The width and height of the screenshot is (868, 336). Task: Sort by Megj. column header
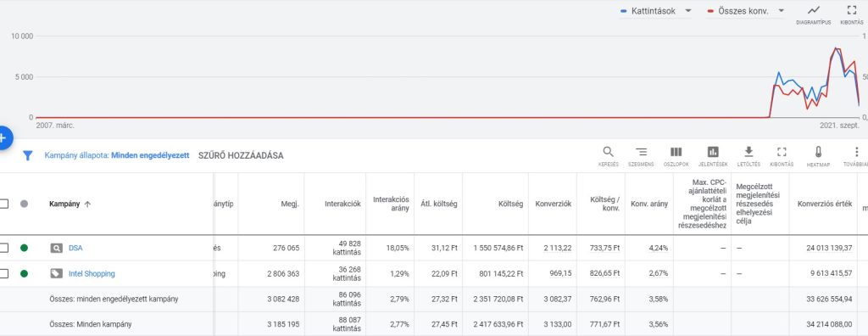coord(290,204)
